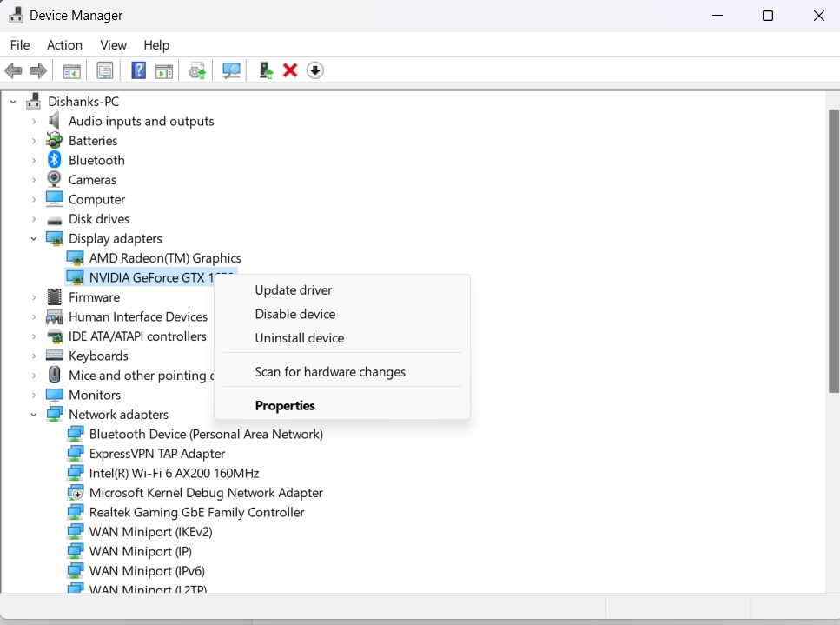Click the red Uninstall device toolbar icon
840x625 pixels.
[x=289, y=70]
